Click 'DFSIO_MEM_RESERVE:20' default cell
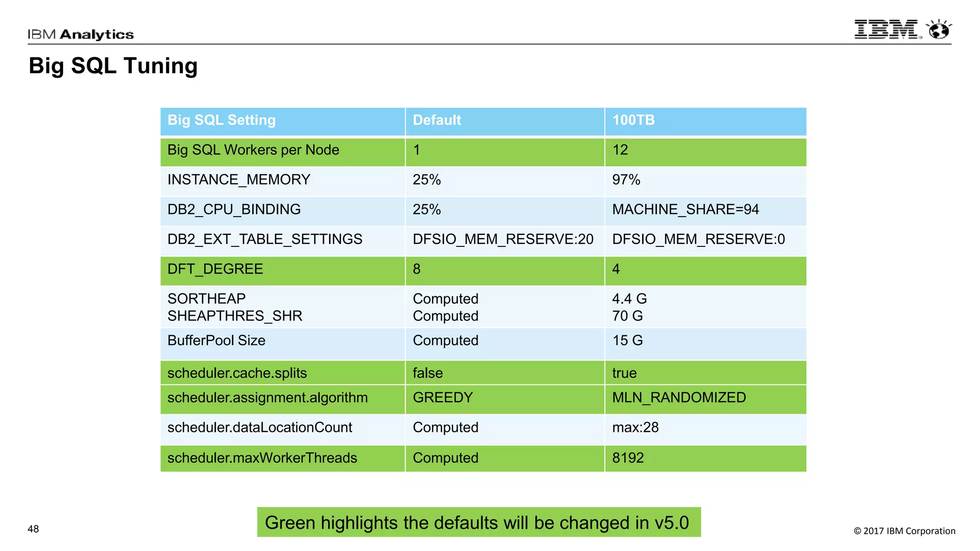Screen dimensions: 980x551 coord(505,241)
